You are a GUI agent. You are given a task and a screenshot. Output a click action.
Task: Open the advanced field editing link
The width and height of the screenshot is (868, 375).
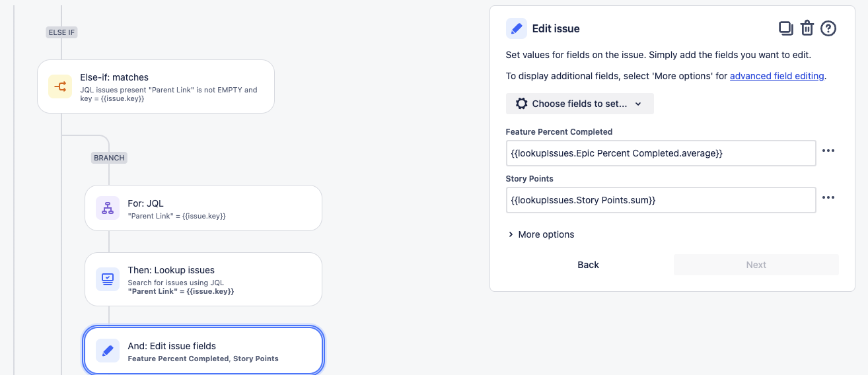[x=777, y=76]
